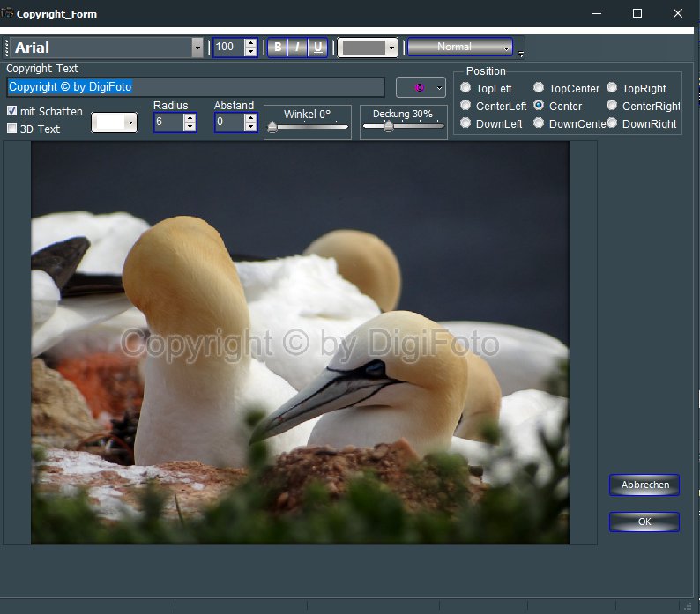Select the TopLeft position option
Image resolution: width=700 pixels, height=614 pixels.
click(x=465, y=88)
